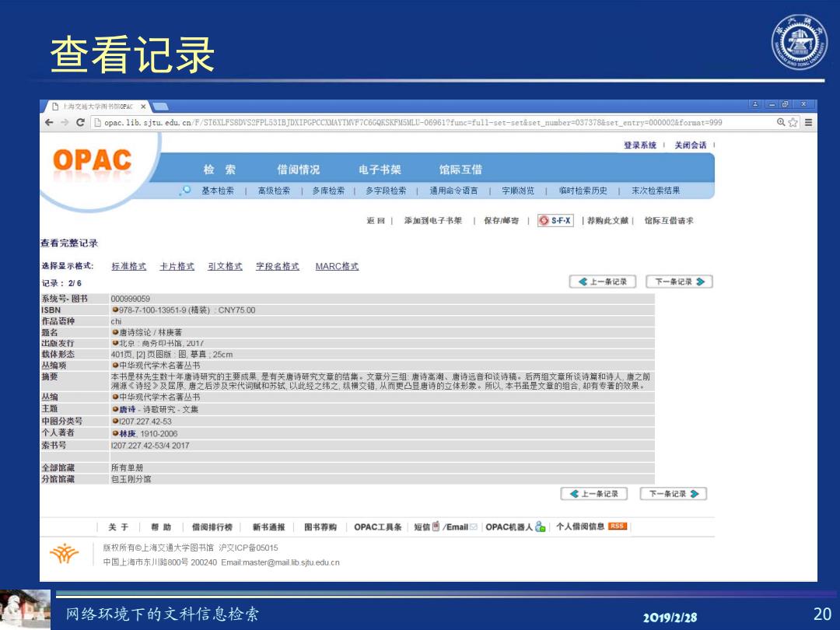840x630 pixels.
Task: Click 返回 link
Action: click(376, 221)
